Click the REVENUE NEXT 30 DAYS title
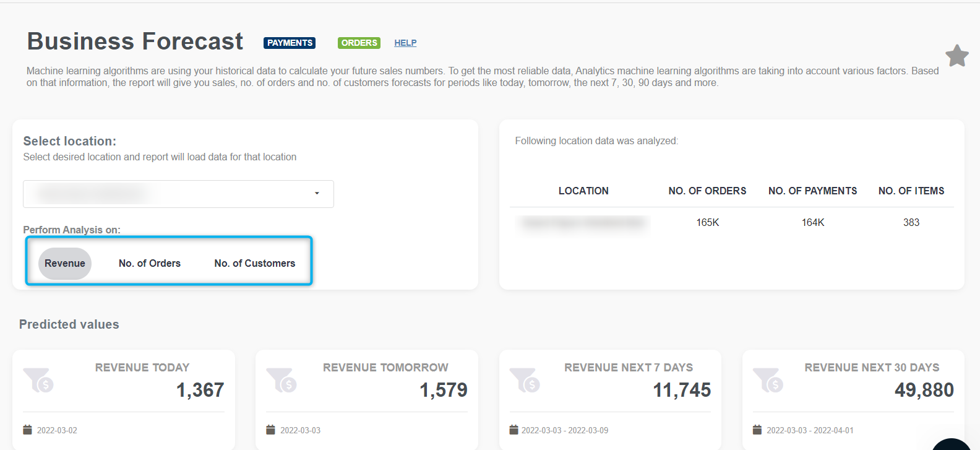 (x=872, y=368)
